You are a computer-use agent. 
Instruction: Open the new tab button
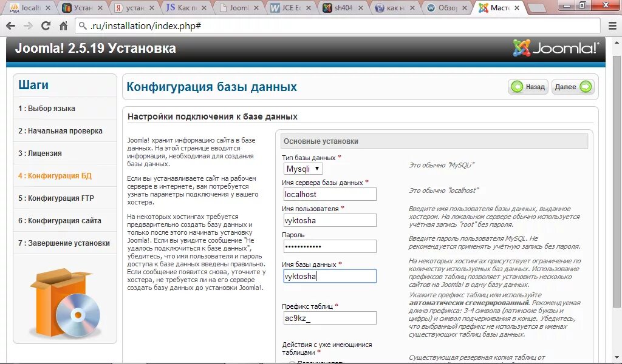pyautogui.click(x=537, y=8)
